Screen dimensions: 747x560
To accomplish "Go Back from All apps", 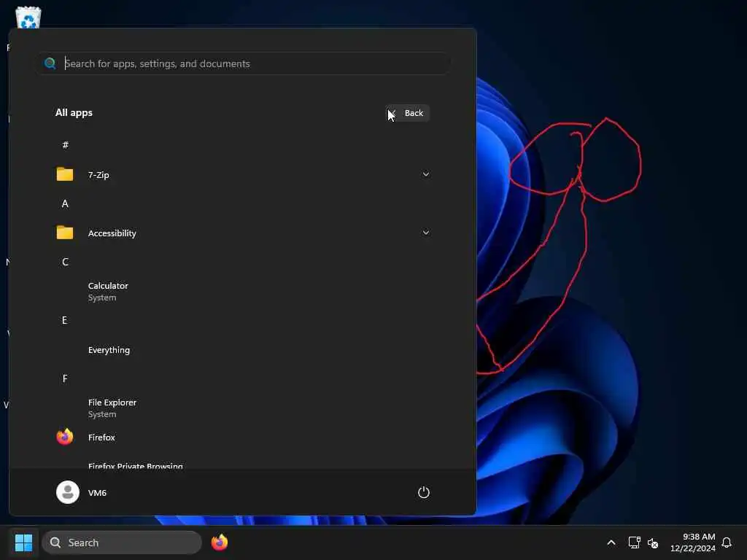I will tap(407, 113).
